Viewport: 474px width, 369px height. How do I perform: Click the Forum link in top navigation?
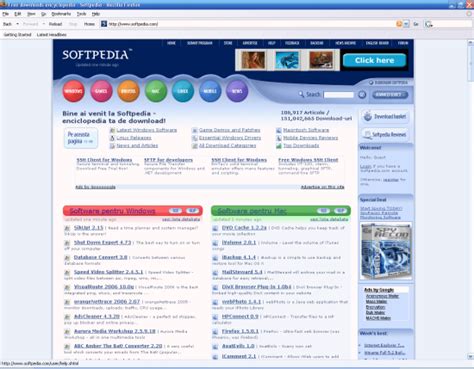click(403, 43)
